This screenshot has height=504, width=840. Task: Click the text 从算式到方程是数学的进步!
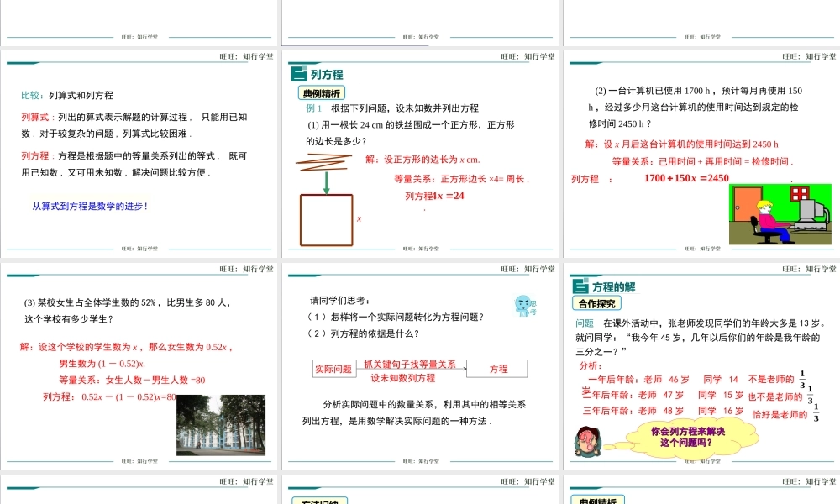coord(90,206)
